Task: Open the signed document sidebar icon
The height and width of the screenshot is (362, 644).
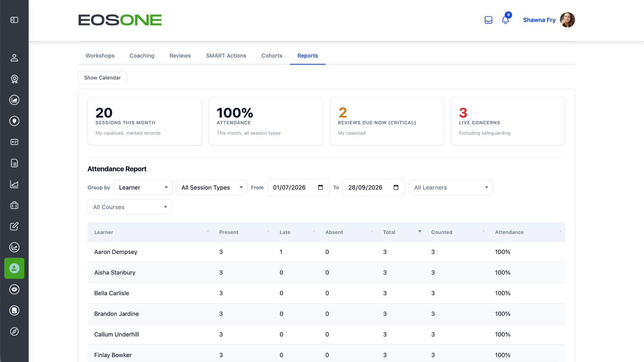Action: pos(14,310)
